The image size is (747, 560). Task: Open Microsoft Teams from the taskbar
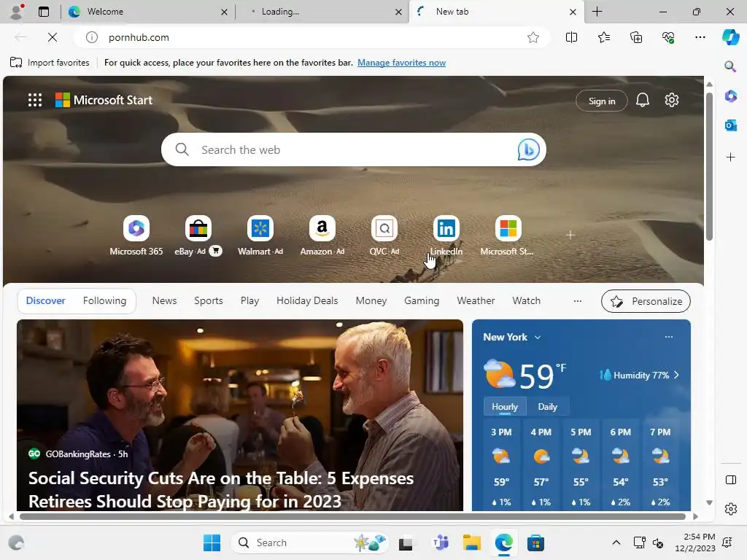click(x=440, y=542)
